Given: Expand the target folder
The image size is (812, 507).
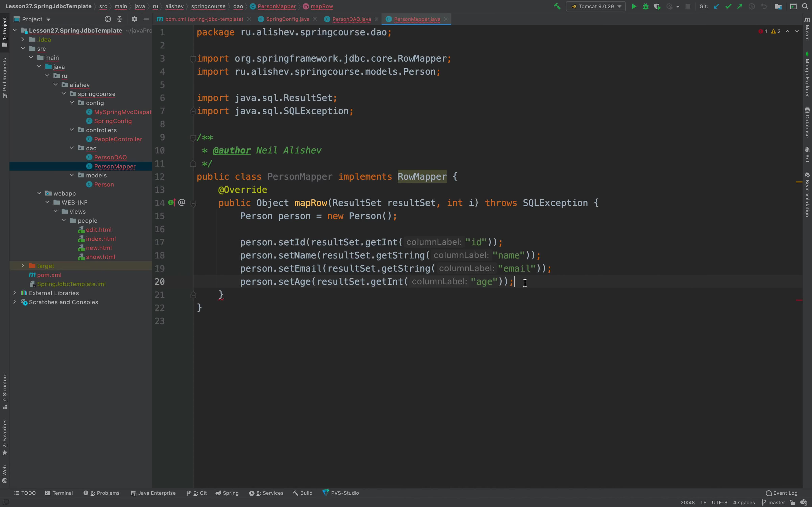Looking at the screenshot, I should 23,266.
